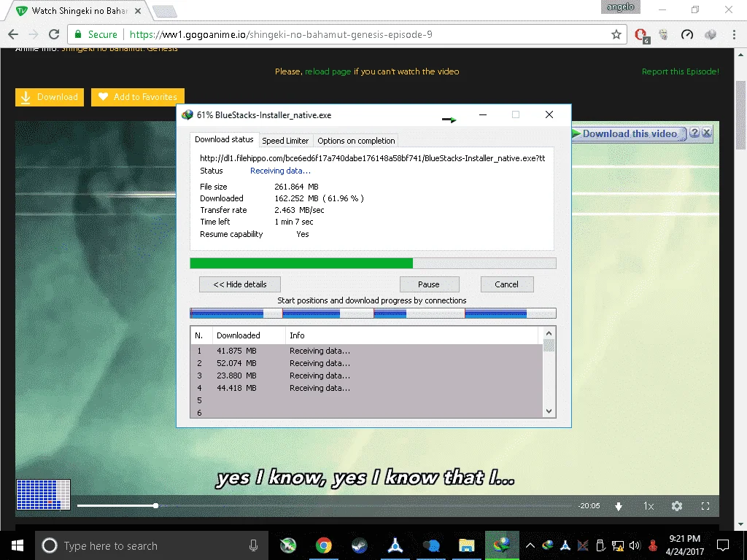Click the Internet Download Manager taskbar icon

tap(502, 545)
